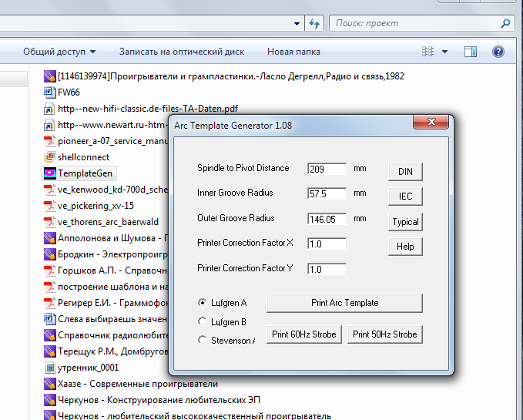The image size is (523, 420).
Task: Click the Spindle to Pivot Distance field
Action: click(x=327, y=169)
